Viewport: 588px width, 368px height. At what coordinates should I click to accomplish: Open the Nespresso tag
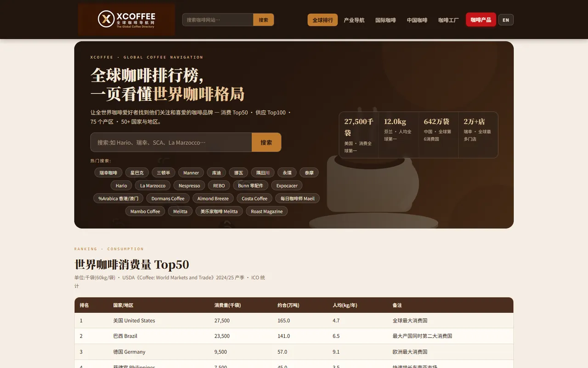pos(189,185)
